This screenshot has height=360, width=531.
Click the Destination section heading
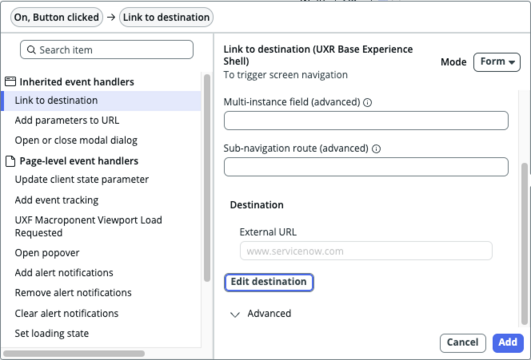coord(257,205)
